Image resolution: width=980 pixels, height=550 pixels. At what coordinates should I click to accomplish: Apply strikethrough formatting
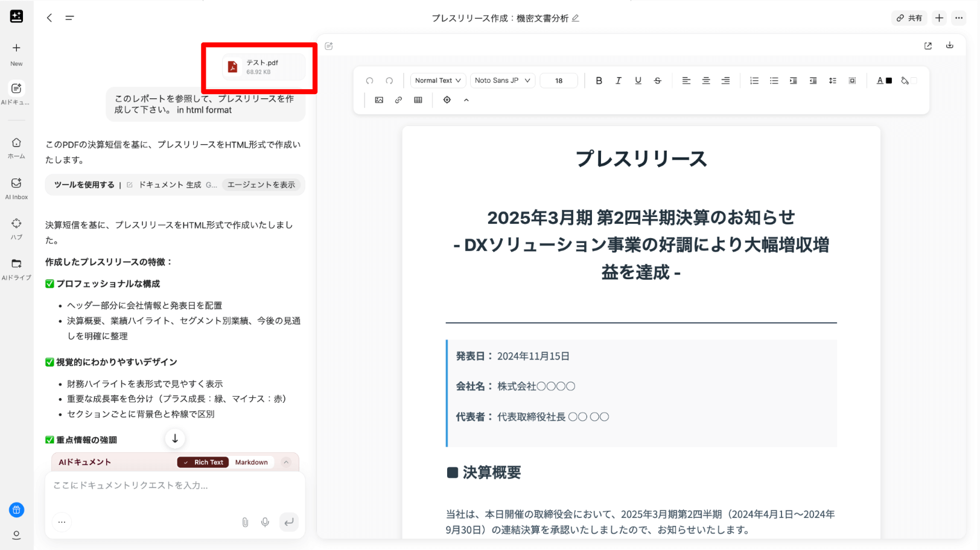(x=658, y=81)
